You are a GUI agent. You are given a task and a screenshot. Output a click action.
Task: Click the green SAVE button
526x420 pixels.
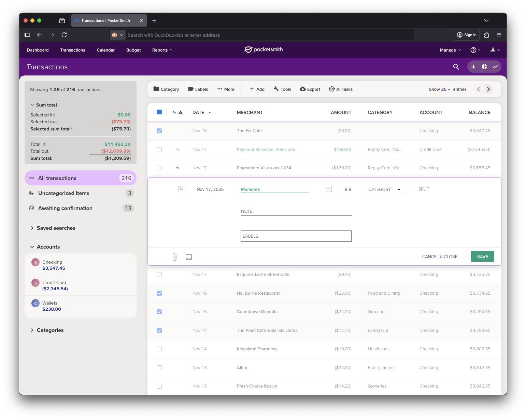(482, 257)
